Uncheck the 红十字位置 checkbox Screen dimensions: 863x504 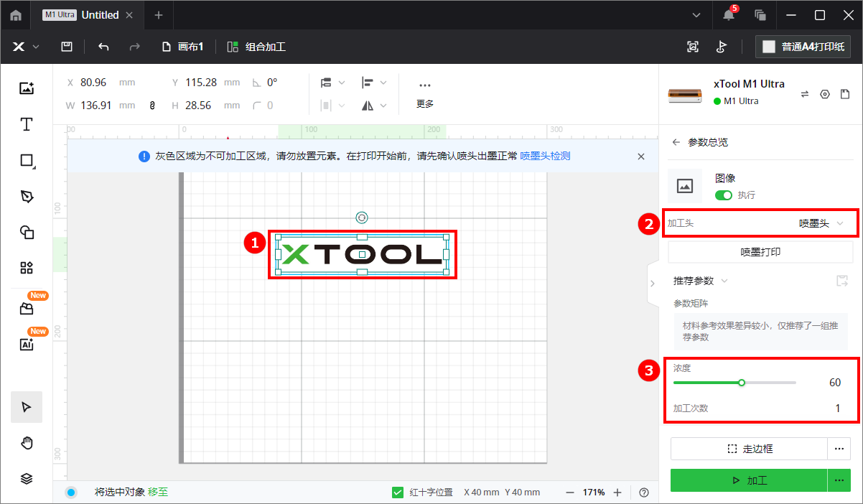397,493
